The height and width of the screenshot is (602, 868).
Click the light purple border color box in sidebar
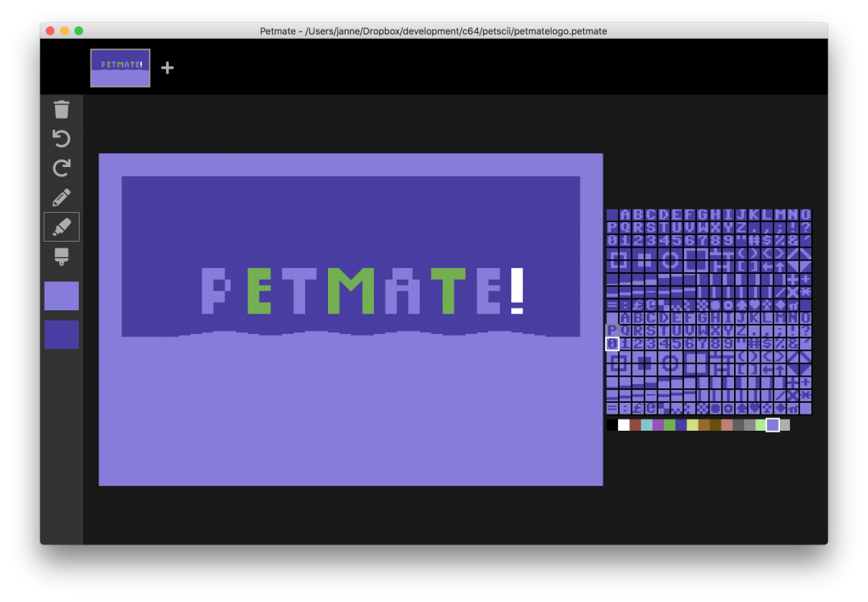(x=61, y=296)
